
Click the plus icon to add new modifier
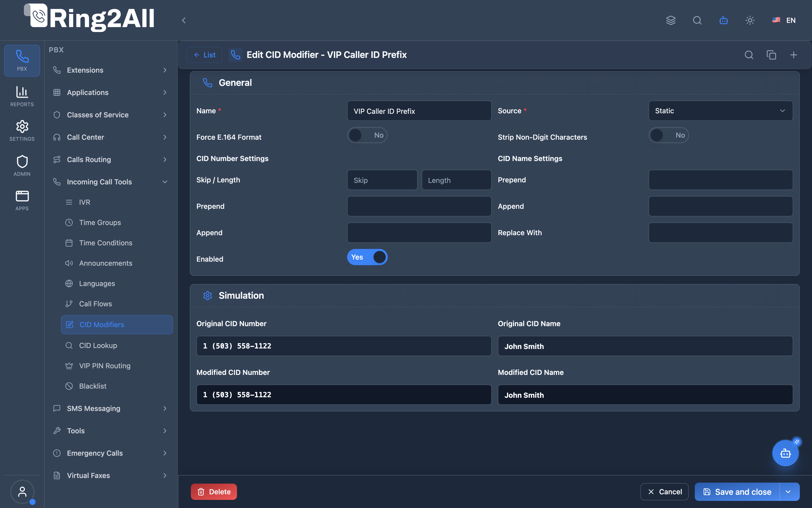[x=793, y=55]
